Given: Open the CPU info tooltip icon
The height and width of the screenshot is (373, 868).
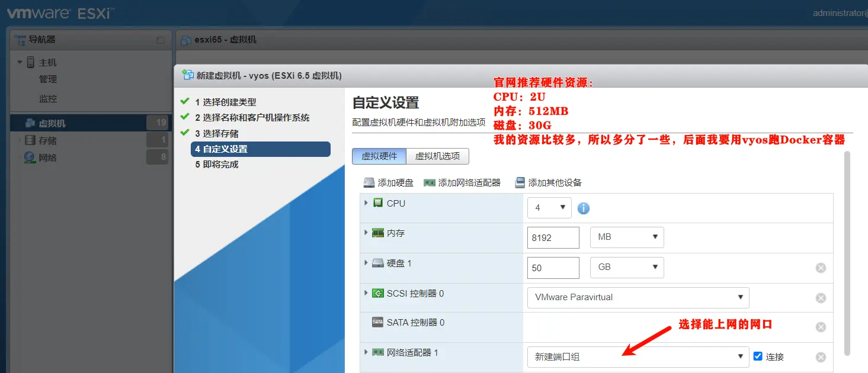Looking at the screenshot, I should coord(584,208).
